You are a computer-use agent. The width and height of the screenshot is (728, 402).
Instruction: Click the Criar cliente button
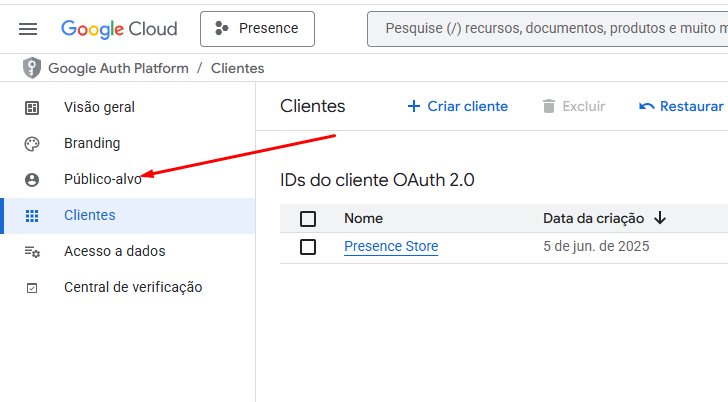point(458,106)
